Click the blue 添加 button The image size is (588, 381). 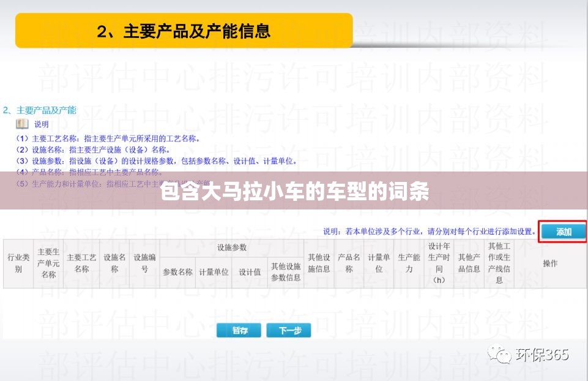[564, 232]
